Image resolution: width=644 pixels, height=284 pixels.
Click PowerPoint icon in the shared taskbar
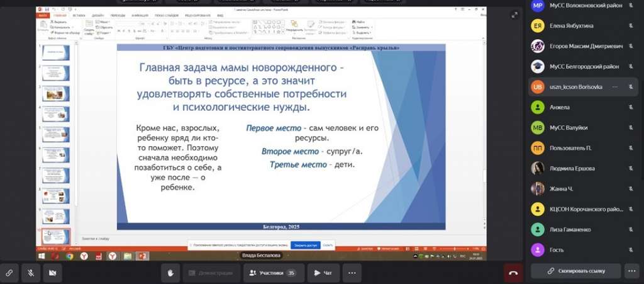click(143, 256)
